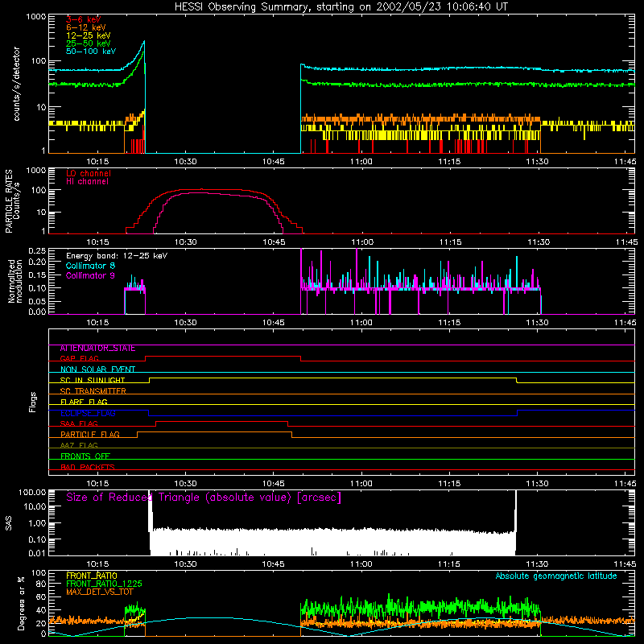
Task: Click the 'Degrees or %' axis title
Action: 21,603
